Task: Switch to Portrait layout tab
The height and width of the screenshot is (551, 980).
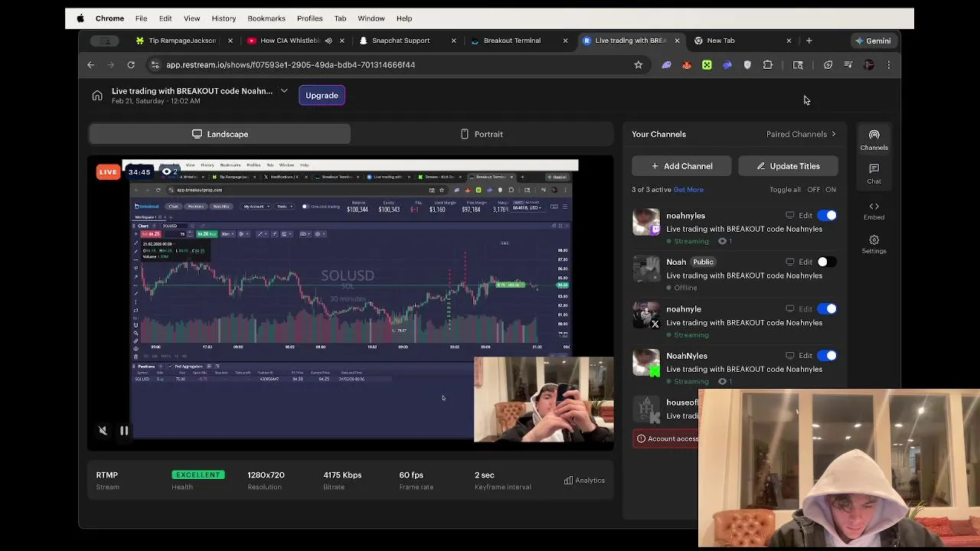Action: [482, 134]
